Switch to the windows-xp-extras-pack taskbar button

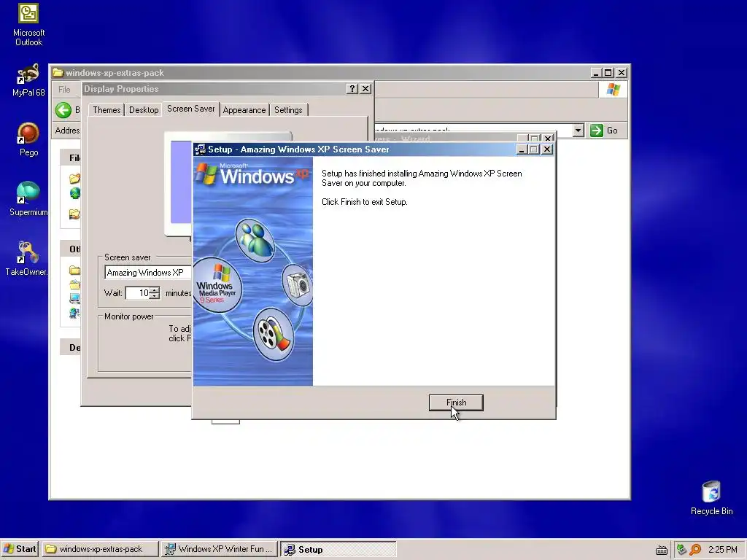(x=100, y=549)
